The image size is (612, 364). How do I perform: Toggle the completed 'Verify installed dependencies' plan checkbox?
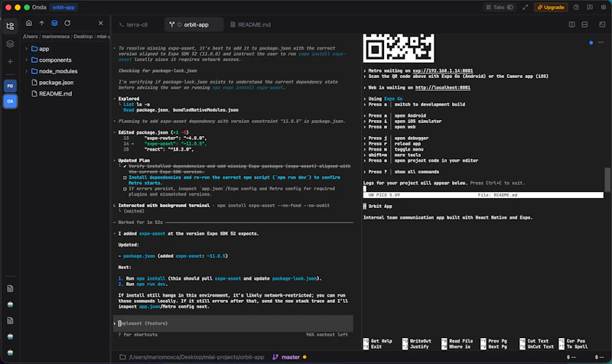click(125, 166)
